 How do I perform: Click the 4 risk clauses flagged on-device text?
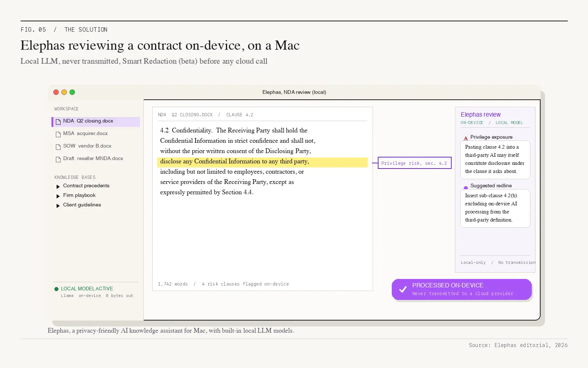click(x=245, y=284)
